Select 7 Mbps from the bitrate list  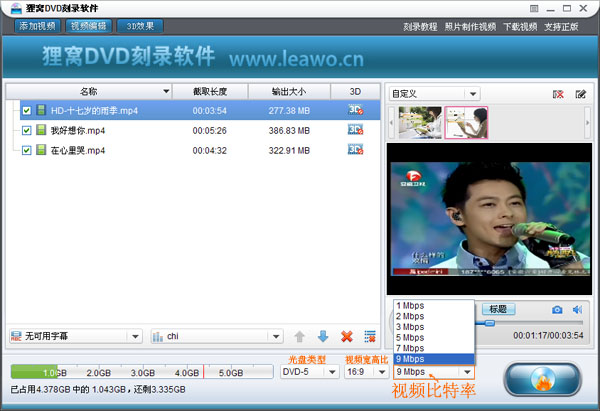click(434, 349)
